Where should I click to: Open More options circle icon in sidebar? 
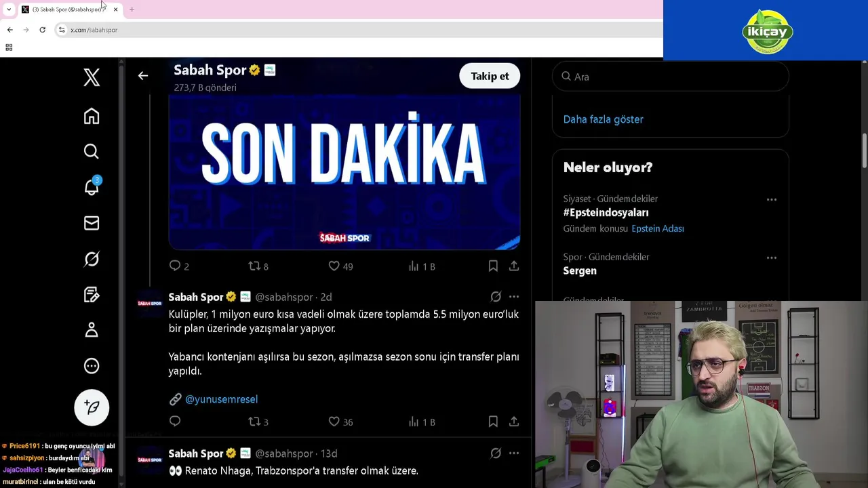coord(92,366)
